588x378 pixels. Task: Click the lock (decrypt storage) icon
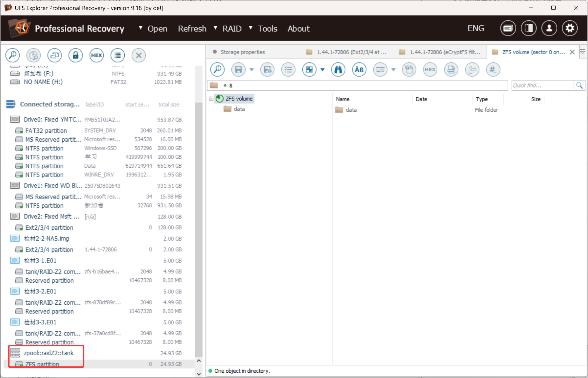(75, 55)
